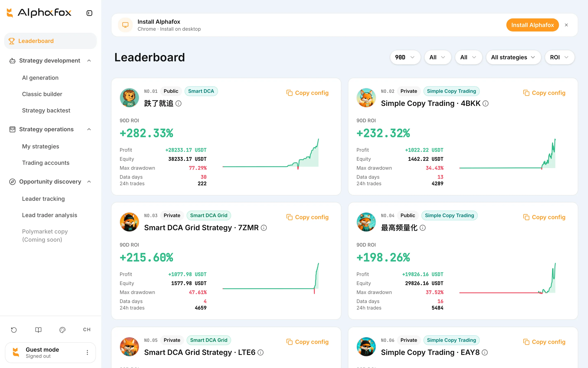Click info icon next to Smart DCA Grid Strategy · LTE6
Viewport: 588px width, 368px height.
[x=261, y=352]
